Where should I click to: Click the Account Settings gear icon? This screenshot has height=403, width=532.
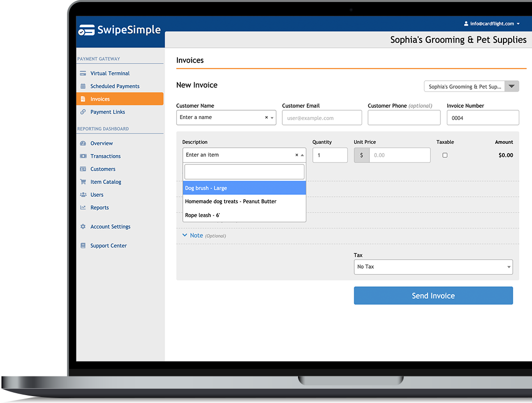[x=83, y=226]
